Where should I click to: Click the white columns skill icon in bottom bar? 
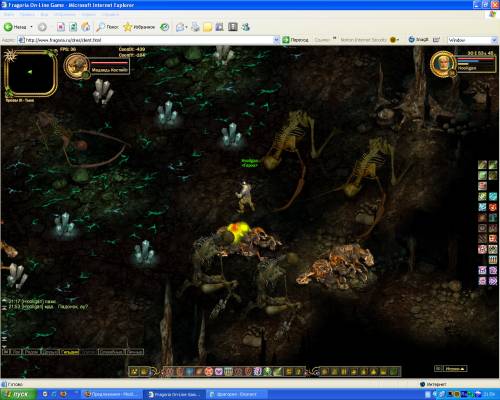click(228, 372)
